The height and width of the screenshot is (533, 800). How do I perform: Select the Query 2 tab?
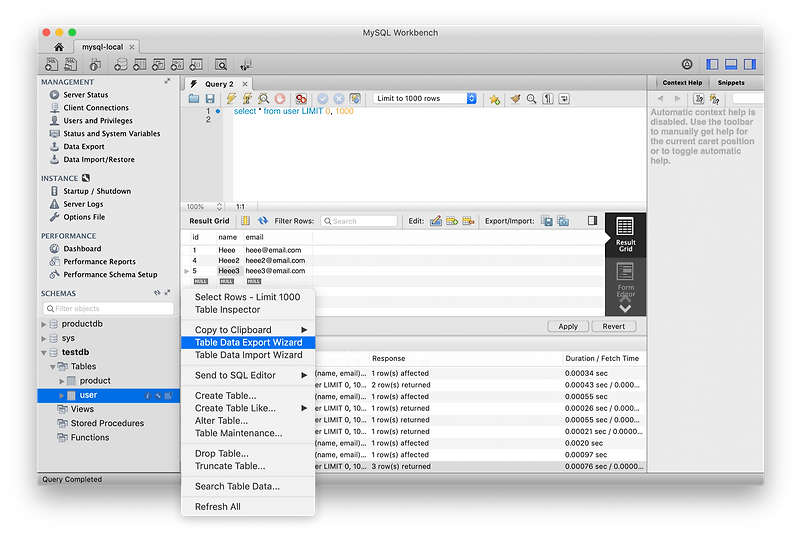[x=219, y=84]
